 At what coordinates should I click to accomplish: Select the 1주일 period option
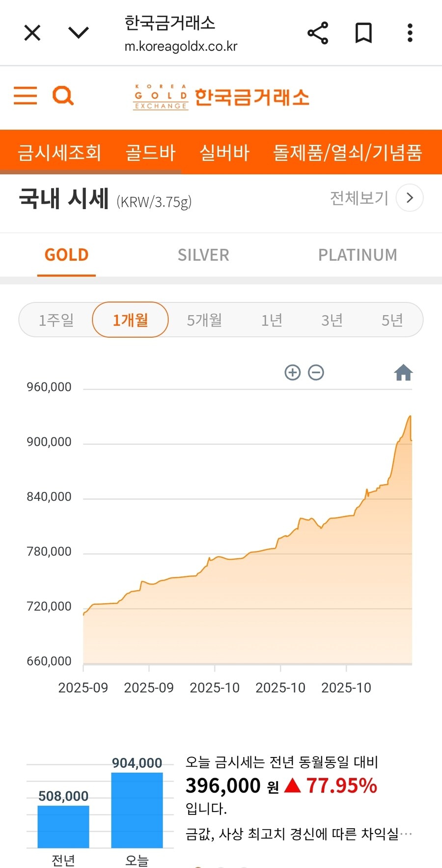[x=56, y=320]
